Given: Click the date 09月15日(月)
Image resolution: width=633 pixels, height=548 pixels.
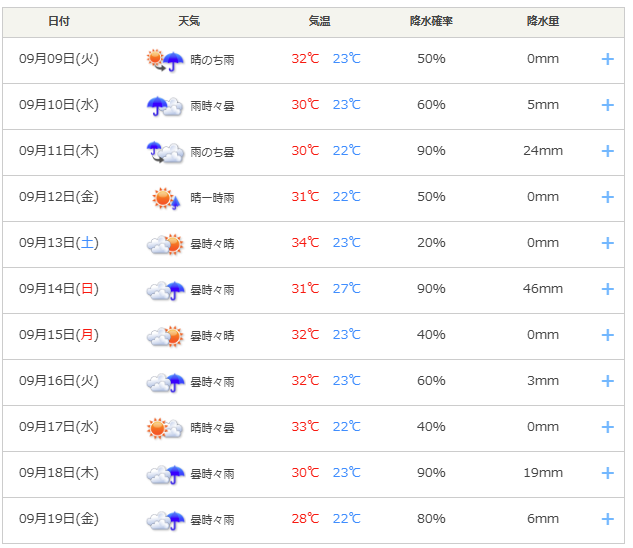Looking at the screenshot, I should pyautogui.click(x=59, y=335).
